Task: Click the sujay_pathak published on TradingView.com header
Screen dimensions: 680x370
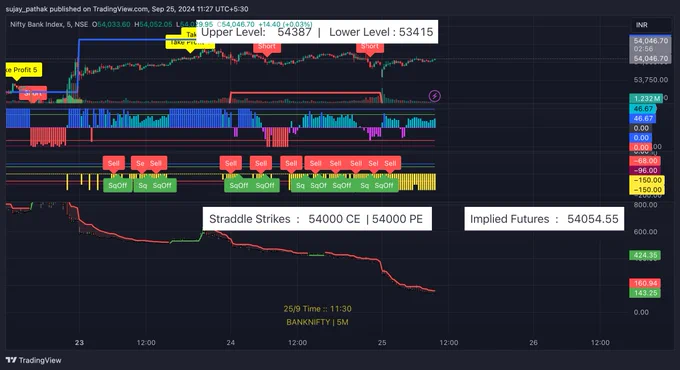Action: click(x=127, y=9)
